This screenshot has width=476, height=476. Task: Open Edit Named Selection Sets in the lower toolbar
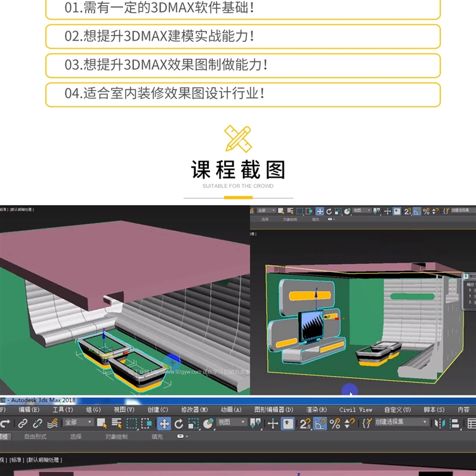367,423
